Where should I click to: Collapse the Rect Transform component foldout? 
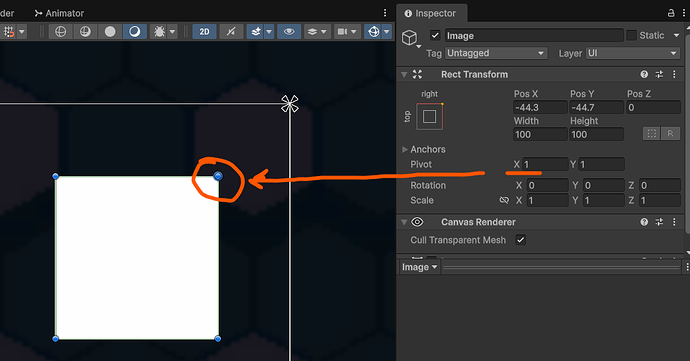(x=404, y=74)
